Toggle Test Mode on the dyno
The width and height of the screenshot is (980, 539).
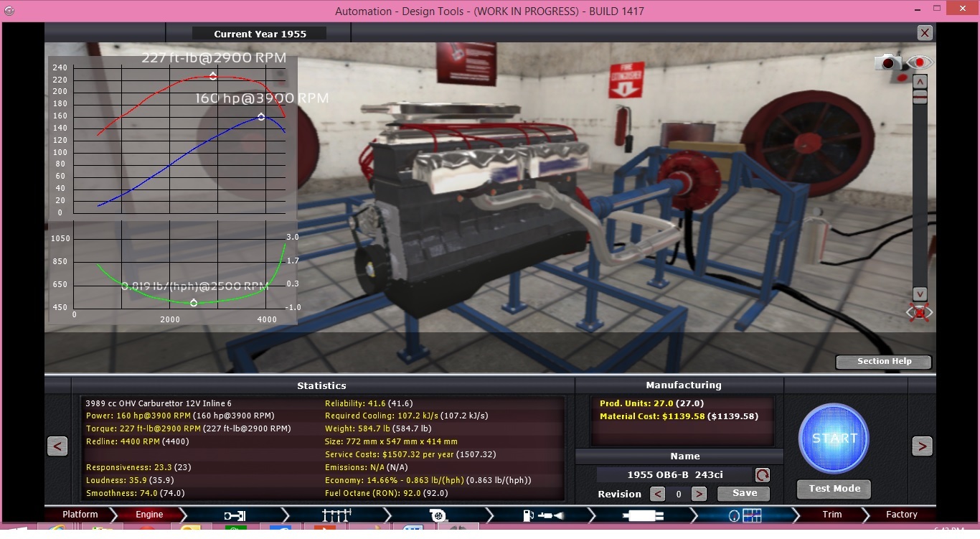tap(834, 489)
